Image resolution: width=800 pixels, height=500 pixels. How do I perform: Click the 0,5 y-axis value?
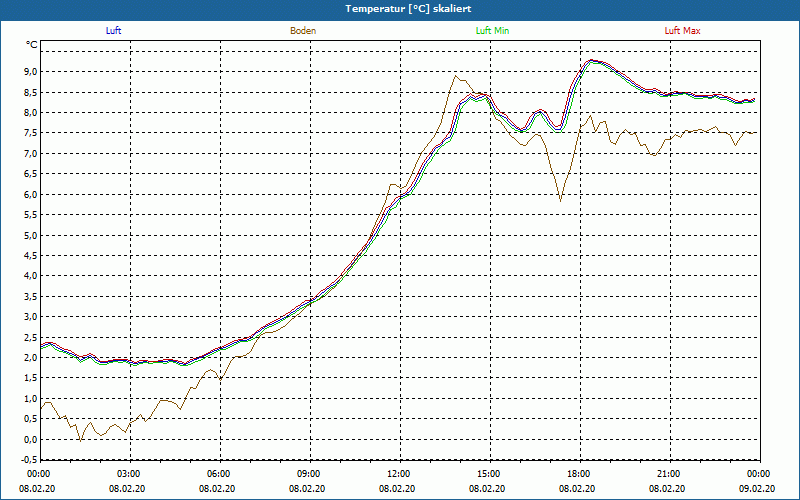coord(31,419)
